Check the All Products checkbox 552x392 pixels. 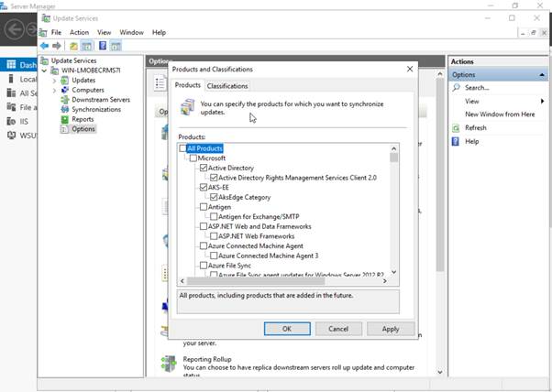pos(182,148)
